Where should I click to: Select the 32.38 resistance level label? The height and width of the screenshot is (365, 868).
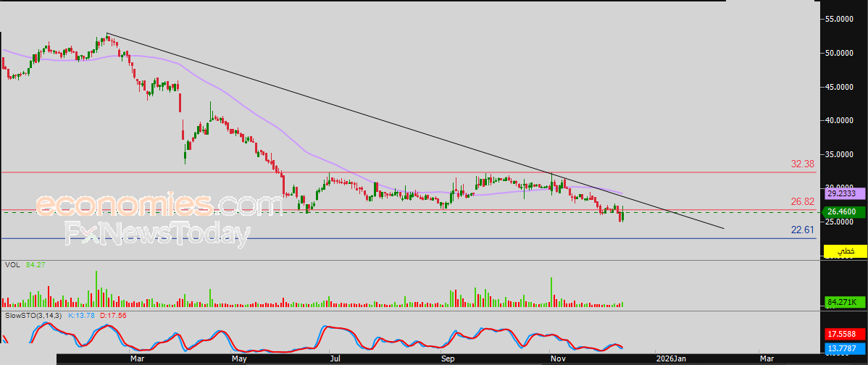(803, 164)
